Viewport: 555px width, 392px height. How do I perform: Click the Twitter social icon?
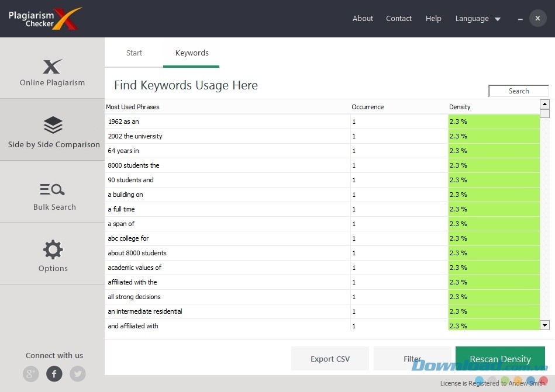[x=77, y=374]
